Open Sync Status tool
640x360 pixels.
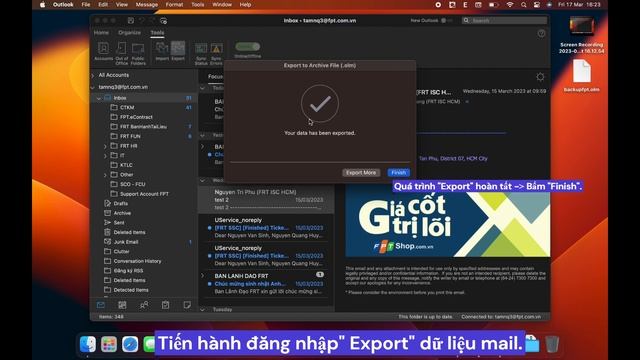201,53
